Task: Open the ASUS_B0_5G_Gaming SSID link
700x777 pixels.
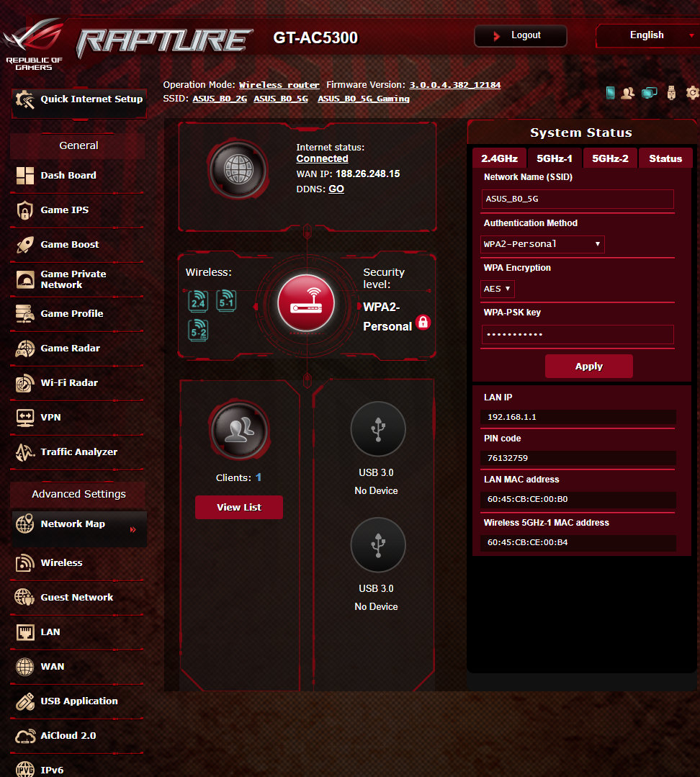Action: pyautogui.click(x=364, y=99)
